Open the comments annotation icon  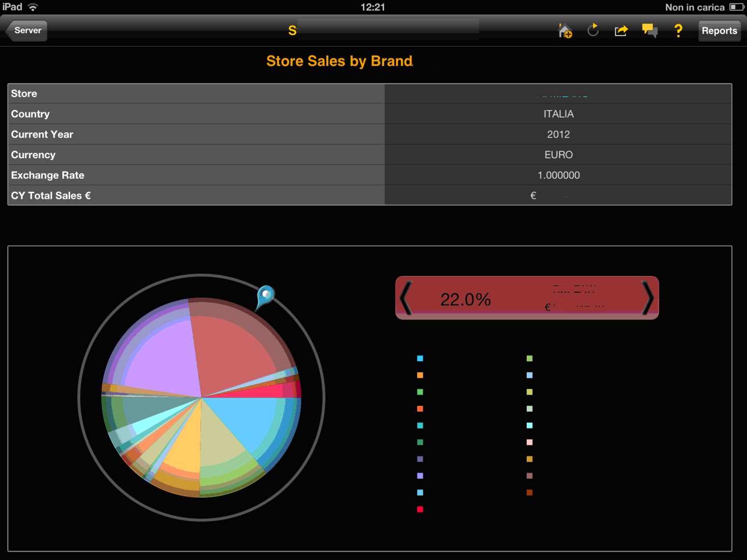650,30
